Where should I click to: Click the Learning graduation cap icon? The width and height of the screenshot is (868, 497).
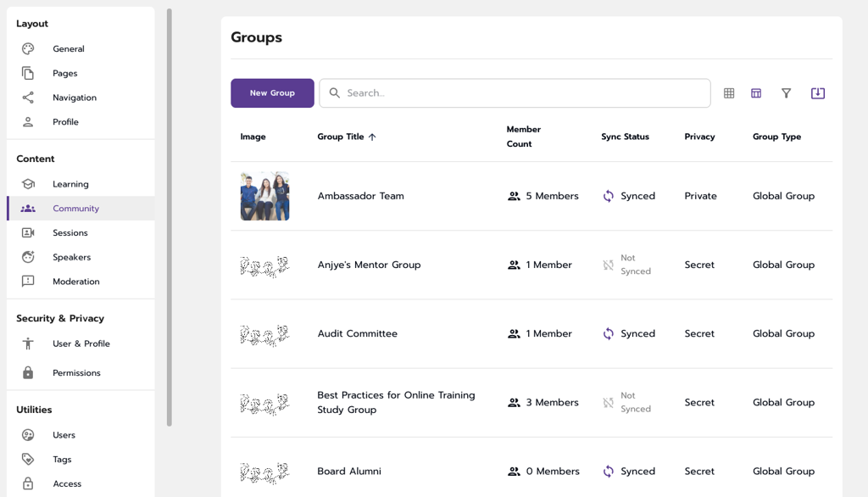pyautogui.click(x=28, y=184)
